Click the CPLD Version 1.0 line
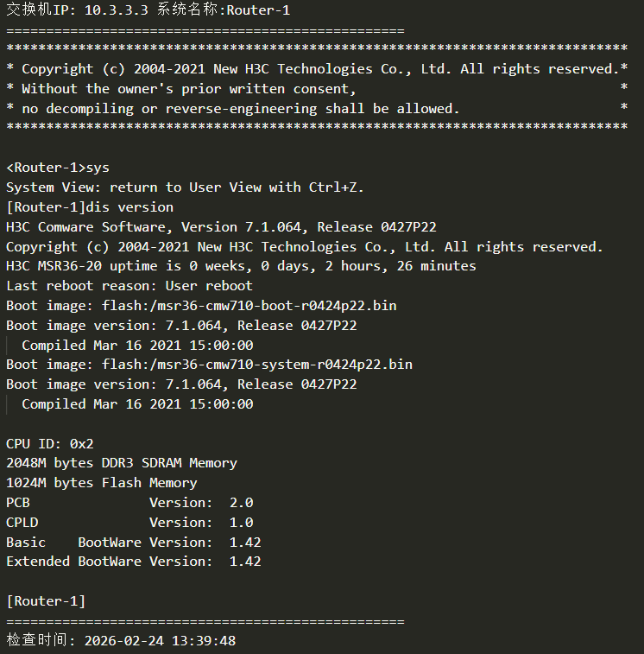Viewport: 644px width, 654px height. click(129, 523)
